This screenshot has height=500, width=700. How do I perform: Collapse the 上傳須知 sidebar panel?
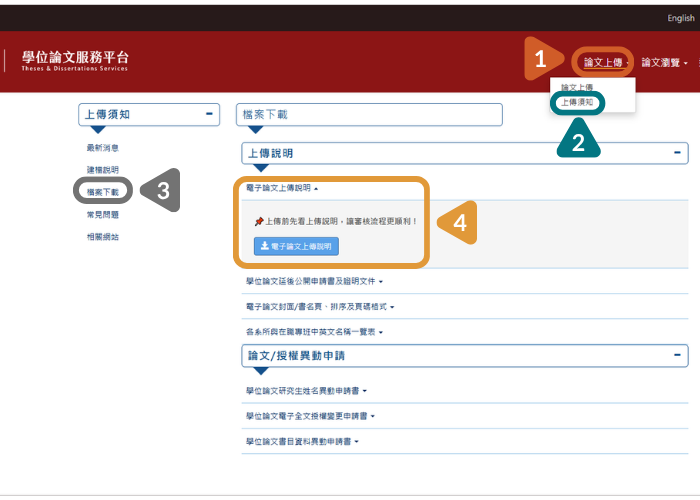[x=209, y=114]
